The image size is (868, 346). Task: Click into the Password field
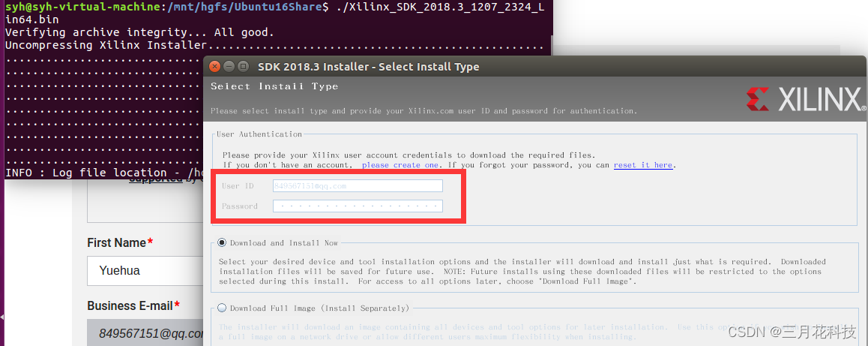coord(358,206)
